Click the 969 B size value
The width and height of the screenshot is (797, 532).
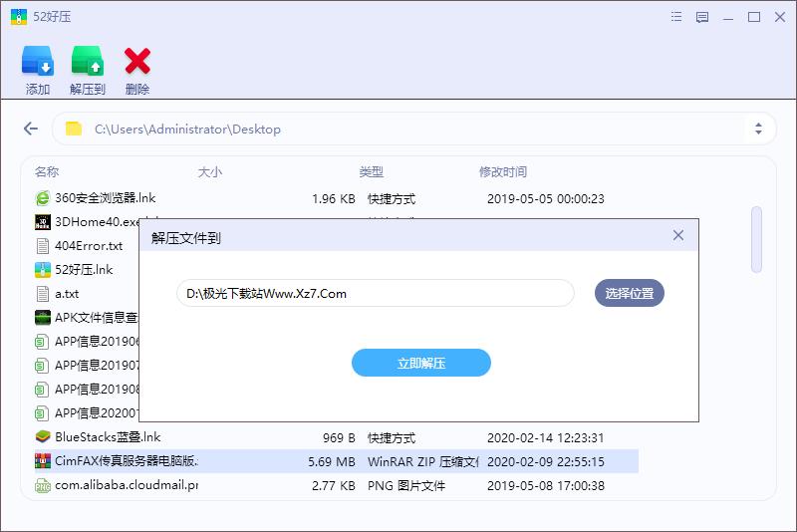pyautogui.click(x=339, y=437)
